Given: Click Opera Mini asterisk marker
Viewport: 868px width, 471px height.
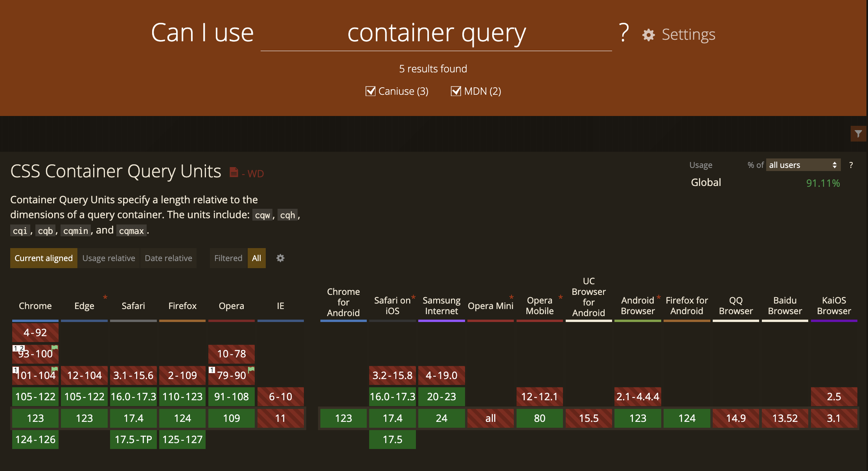Looking at the screenshot, I should point(511,298).
